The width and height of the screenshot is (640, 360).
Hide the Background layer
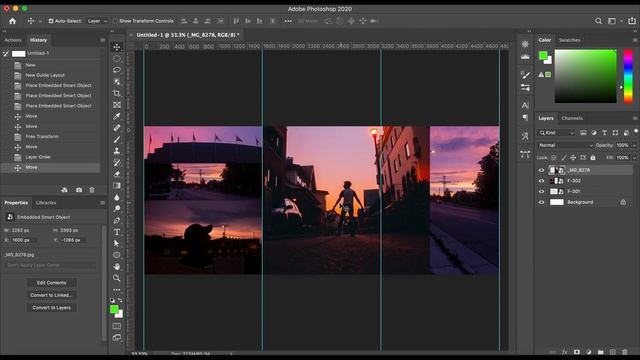click(x=542, y=202)
